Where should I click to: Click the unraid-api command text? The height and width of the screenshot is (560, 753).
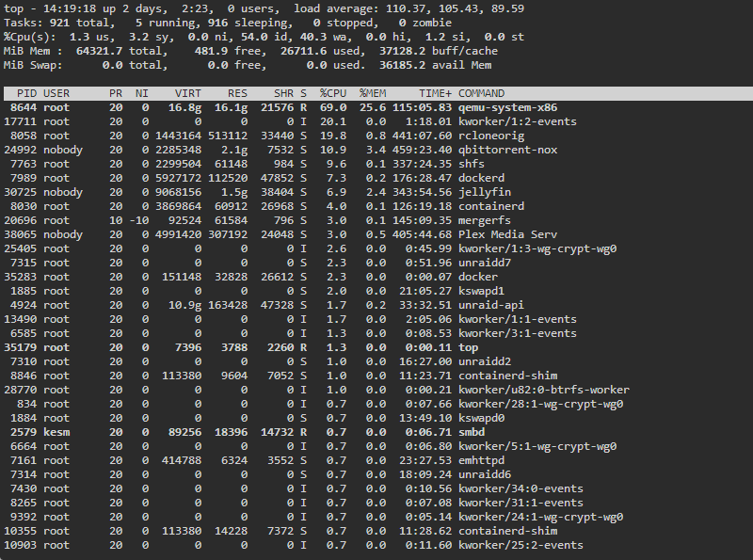tap(491, 305)
